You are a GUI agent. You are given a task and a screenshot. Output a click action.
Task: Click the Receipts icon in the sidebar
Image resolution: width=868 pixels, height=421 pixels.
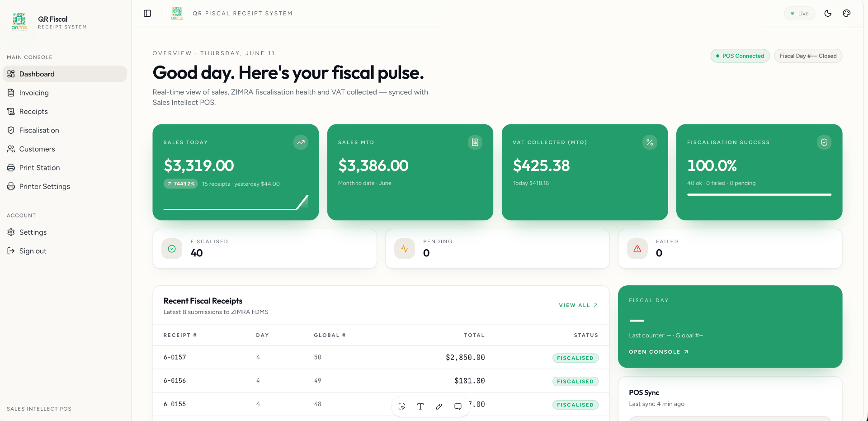[11, 112]
